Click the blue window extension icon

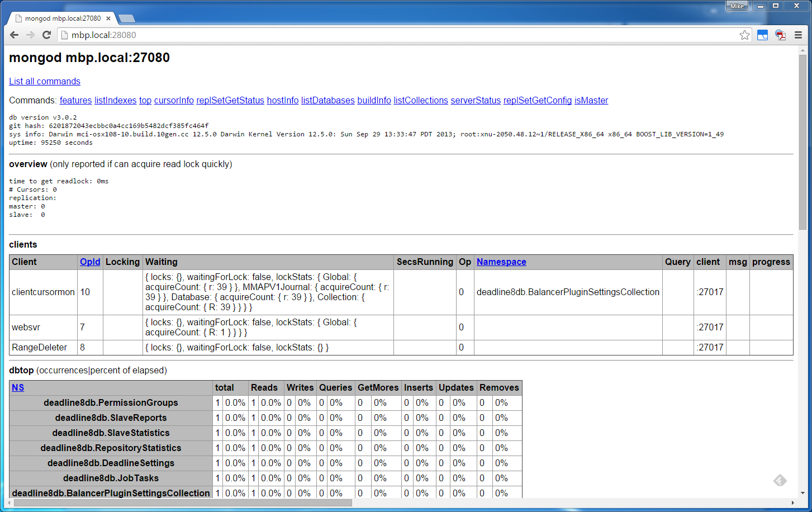point(762,35)
